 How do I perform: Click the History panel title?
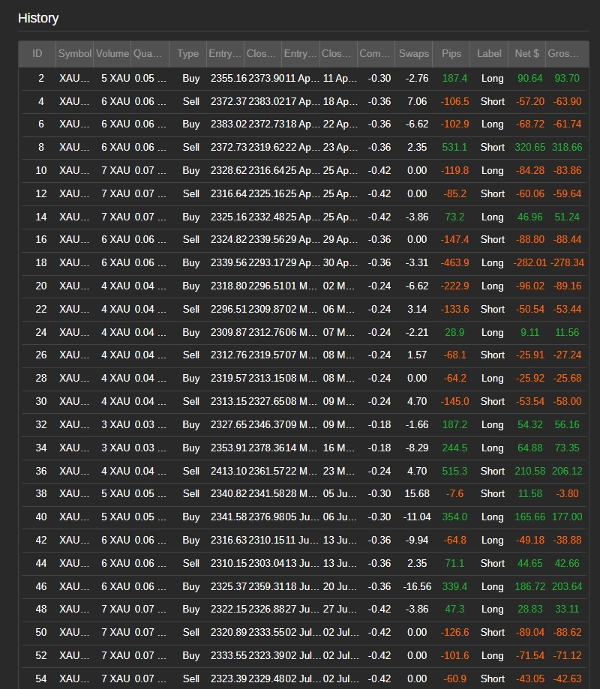38,18
